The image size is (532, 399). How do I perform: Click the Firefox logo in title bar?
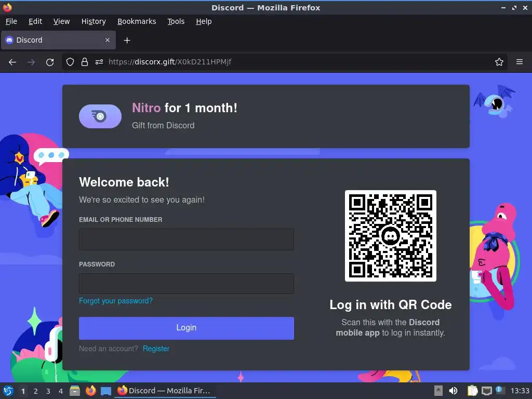7,7
